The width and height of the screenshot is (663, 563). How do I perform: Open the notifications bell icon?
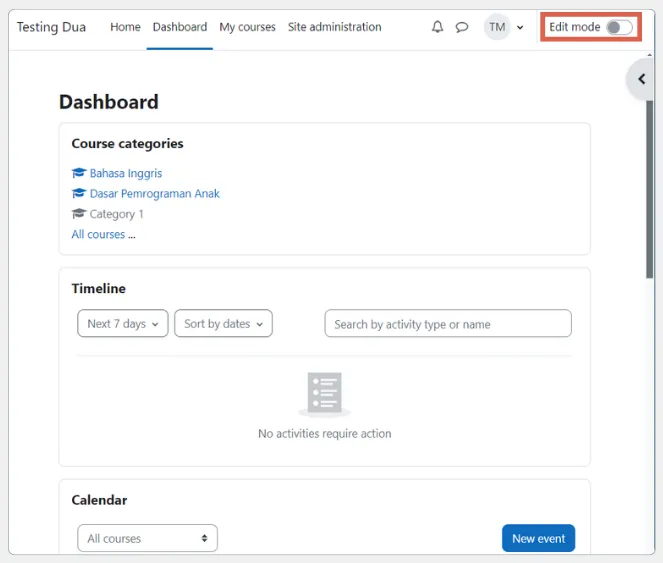click(x=438, y=27)
